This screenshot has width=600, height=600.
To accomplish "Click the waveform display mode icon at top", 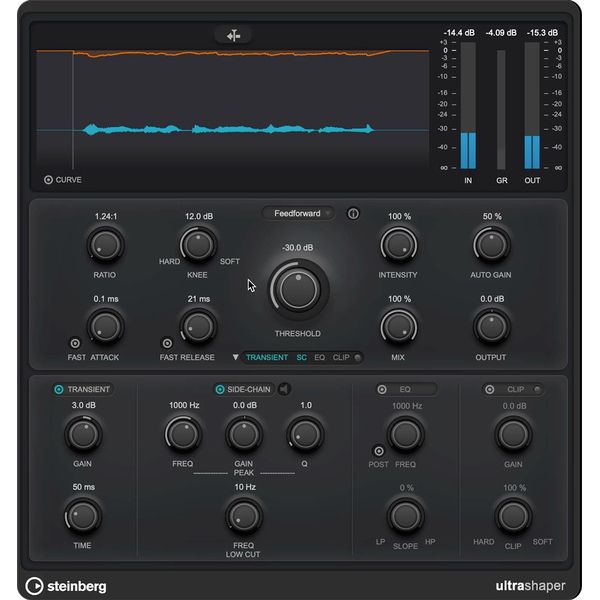I will point(233,36).
